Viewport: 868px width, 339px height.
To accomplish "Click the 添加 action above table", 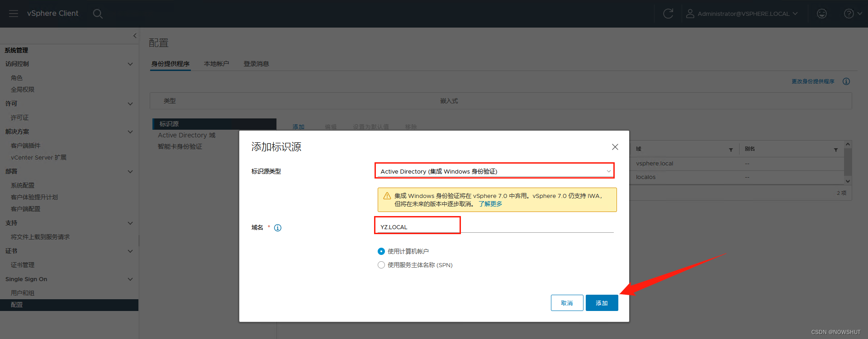I will click(299, 127).
